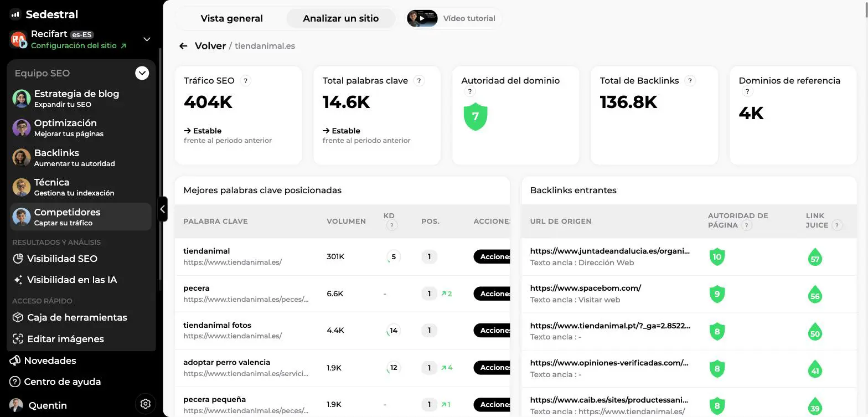Click the Competidores avatar icon
The height and width of the screenshot is (417, 868).
(22, 217)
